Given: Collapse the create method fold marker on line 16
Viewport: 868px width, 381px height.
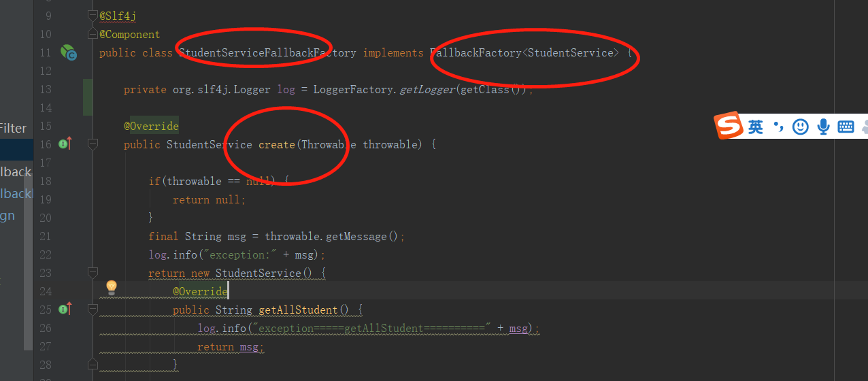Looking at the screenshot, I should pos(93,144).
